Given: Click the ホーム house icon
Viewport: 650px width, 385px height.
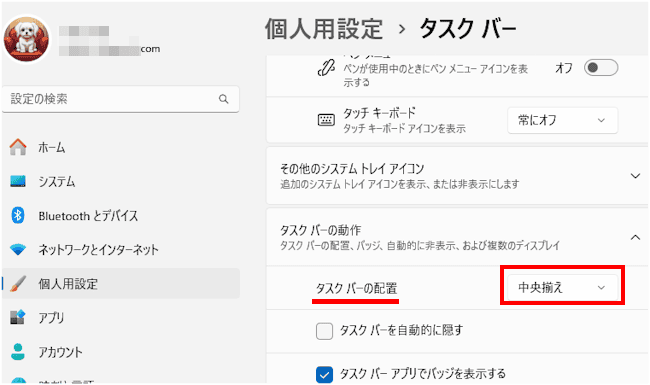Looking at the screenshot, I should pyautogui.click(x=18, y=148).
